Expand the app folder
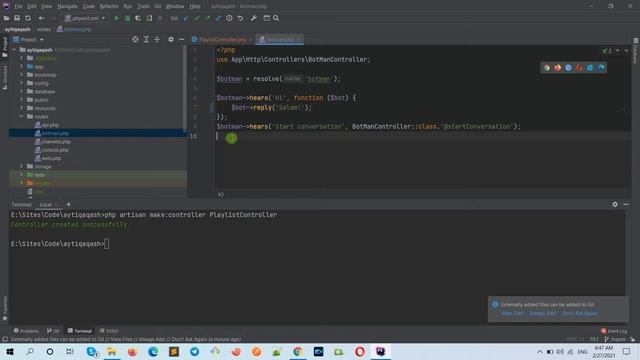The width and height of the screenshot is (640, 360). click(x=22, y=67)
